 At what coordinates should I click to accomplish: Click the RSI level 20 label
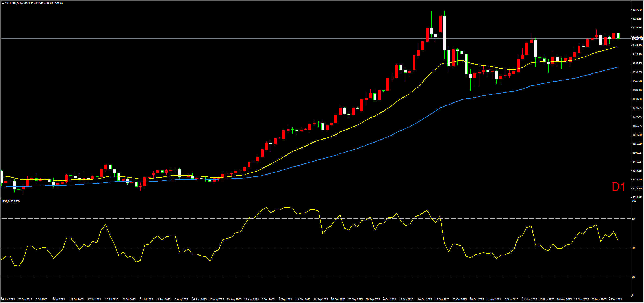pyautogui.click(x=633, y=277)
